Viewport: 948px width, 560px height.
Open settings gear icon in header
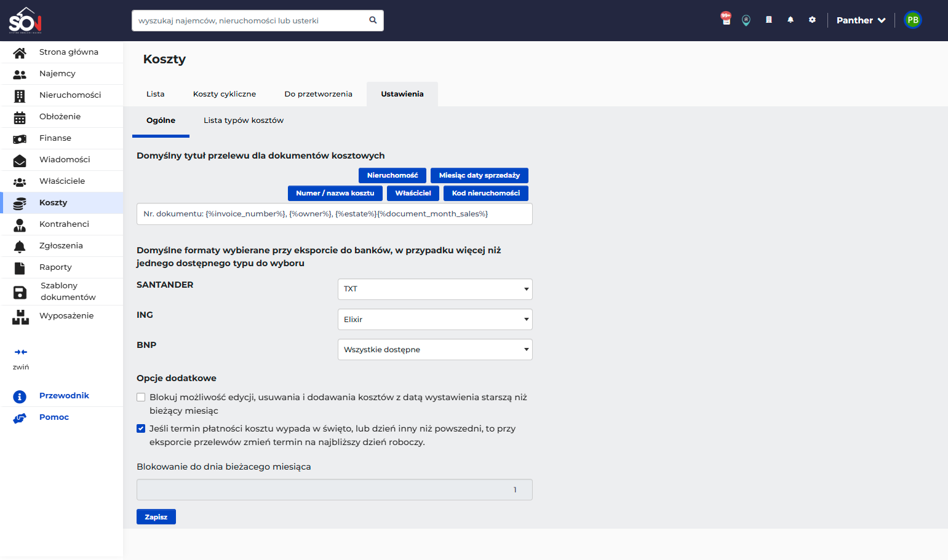click(x=812, y=20)
